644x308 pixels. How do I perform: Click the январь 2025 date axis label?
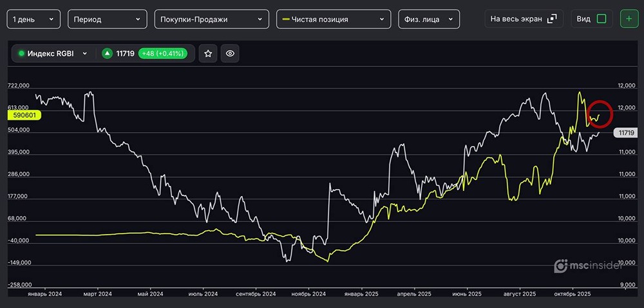coord(360,294)
